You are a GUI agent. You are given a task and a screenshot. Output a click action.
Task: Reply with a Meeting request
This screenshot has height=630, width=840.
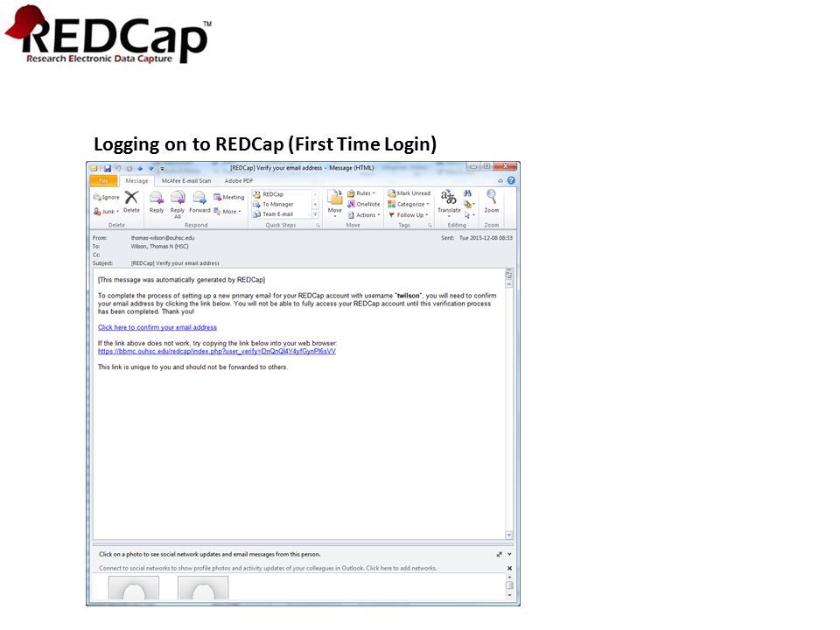coord(228,197)
